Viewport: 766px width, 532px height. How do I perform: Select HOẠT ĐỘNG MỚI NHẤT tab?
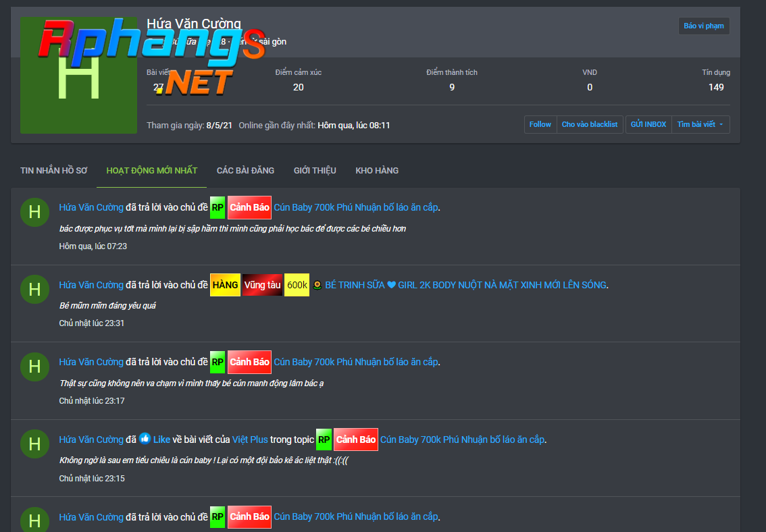click(152, 170)
